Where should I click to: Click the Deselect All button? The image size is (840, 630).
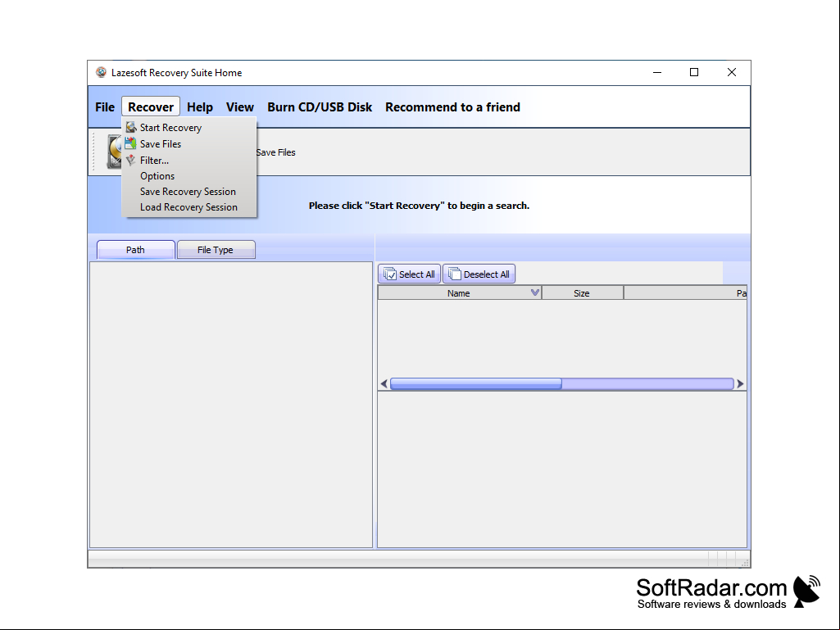(479, 274)
